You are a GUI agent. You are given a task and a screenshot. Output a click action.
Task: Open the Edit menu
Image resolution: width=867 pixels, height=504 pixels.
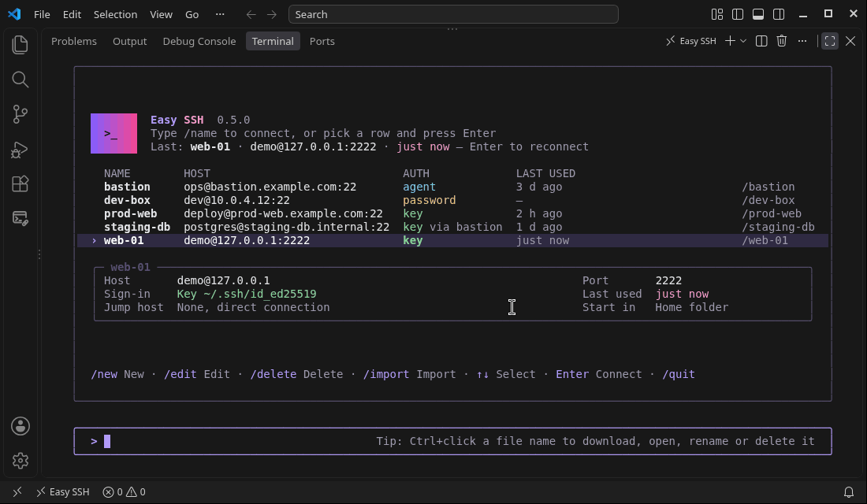[x=72, y=14]
